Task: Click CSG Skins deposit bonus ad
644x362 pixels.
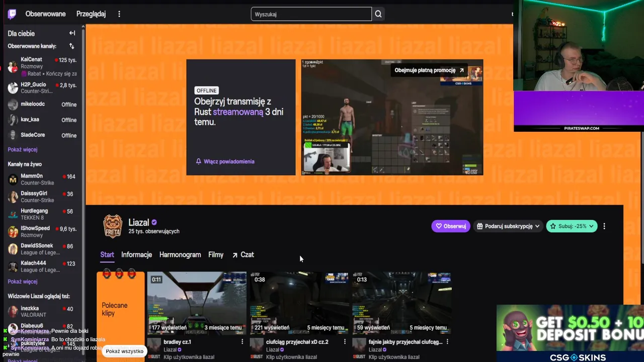Action: (x=570, y=333)
